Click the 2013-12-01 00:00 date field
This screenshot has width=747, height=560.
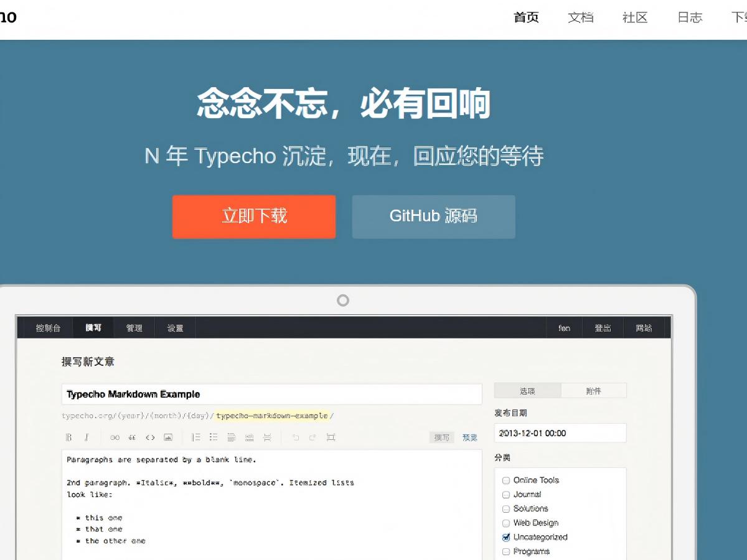point(560,433)
